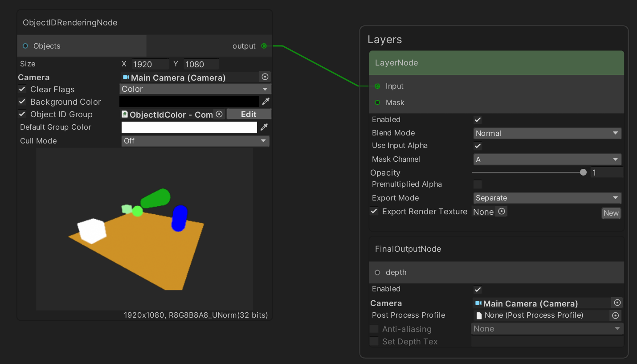The height and width of the screenshot is (364, 637).
Task: Click the white Default Group Color swatch
Action: [x=189, y=127]
